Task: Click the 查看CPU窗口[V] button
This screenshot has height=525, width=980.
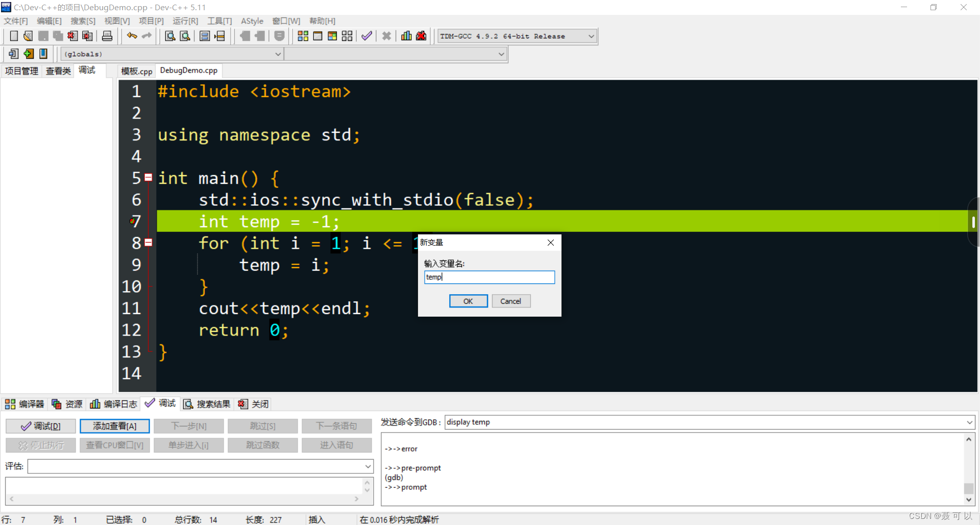Action: [115, 445]
